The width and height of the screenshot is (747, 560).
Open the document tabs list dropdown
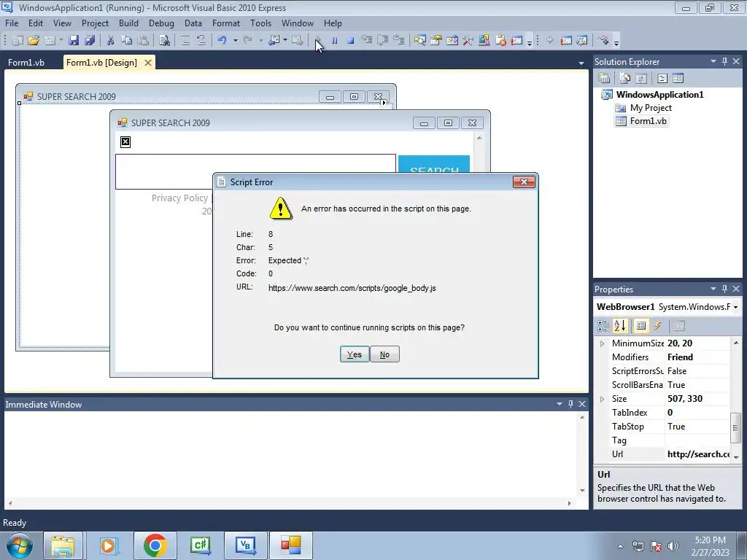pos(581,63)
